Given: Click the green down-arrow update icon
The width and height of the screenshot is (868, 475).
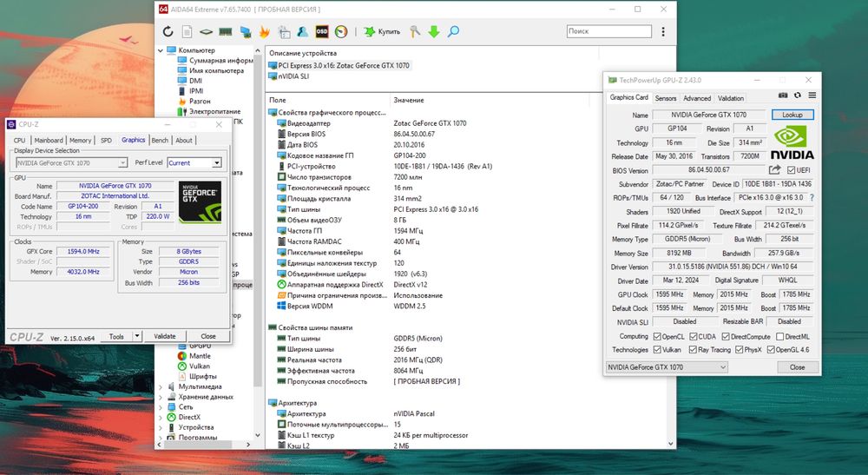Looking at the screenshot, I should tap(434, 31).
